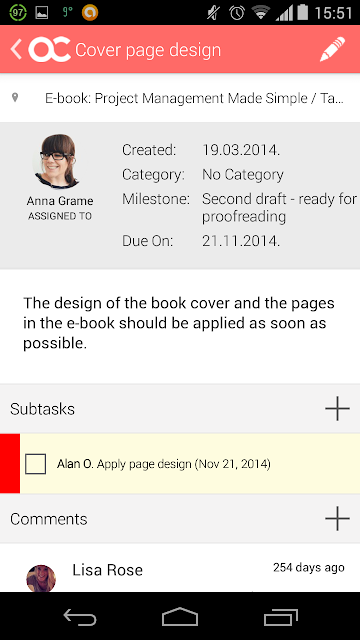Check the Apply page design subtask
The width and height of the screenshot is (360, 640).
(36, 464)
